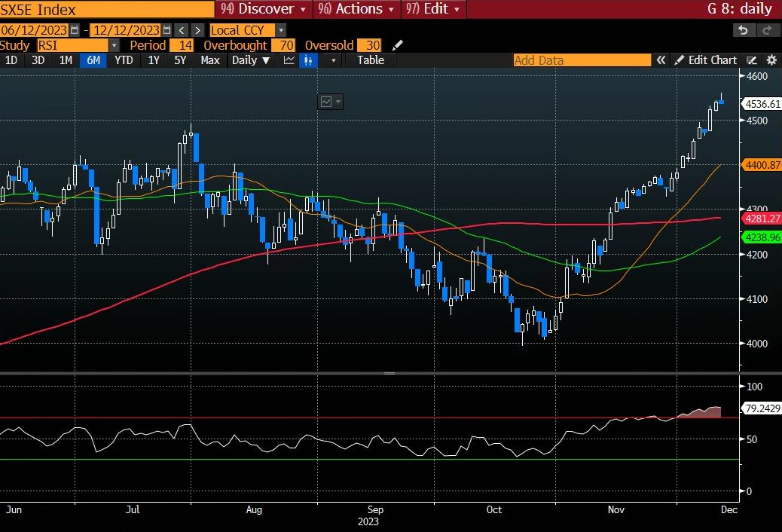The height and width of the screenshot is (532, 782).
Task: Switch to line chart type icon
Action: point(289,60)
